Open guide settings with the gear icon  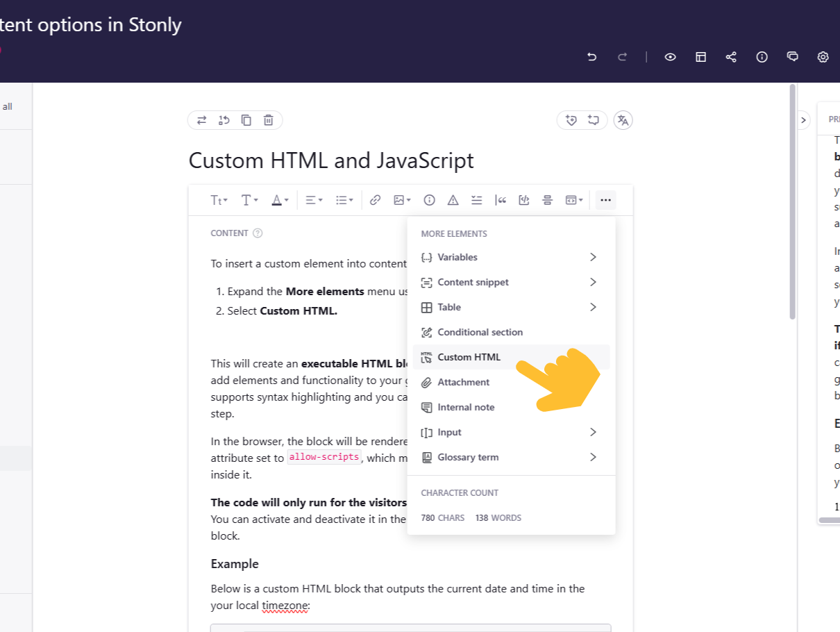(823, 57)
